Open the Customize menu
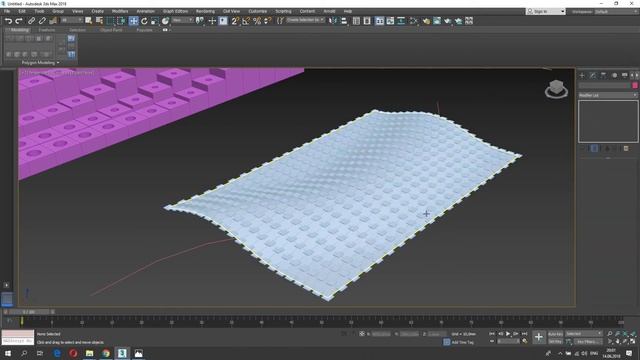Viewport: 640px width, 360px height. (x=258, y=11)
